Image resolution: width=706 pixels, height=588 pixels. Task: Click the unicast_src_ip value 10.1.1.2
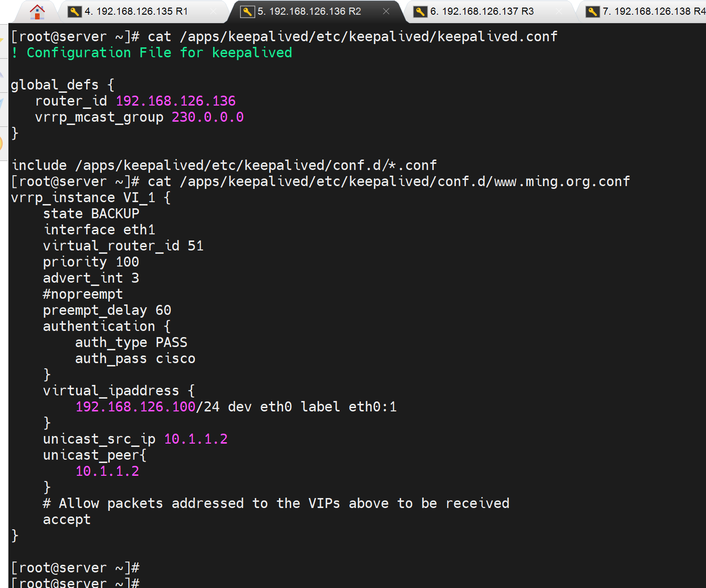pos(196,439)
